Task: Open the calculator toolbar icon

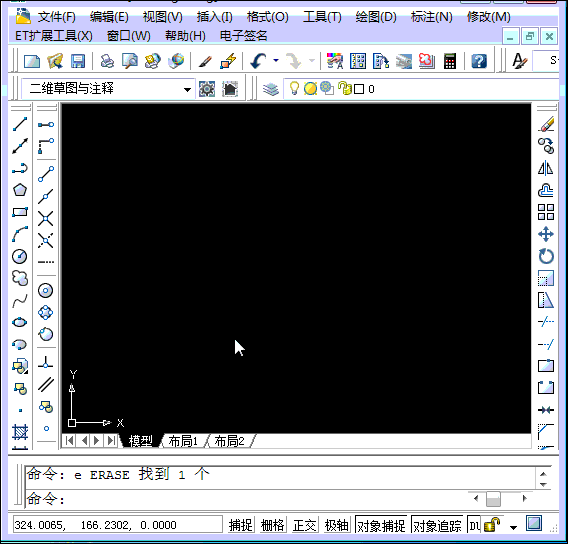Action: 450,61
